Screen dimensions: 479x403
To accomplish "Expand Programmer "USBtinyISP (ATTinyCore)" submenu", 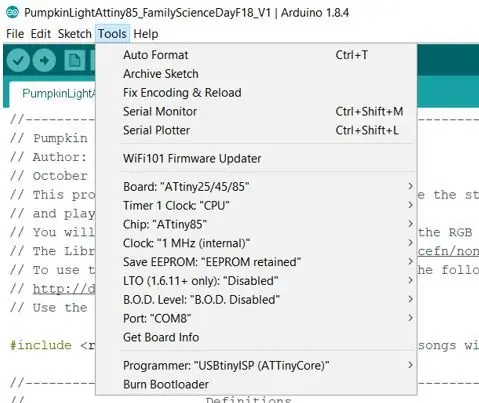I will 256,366.
